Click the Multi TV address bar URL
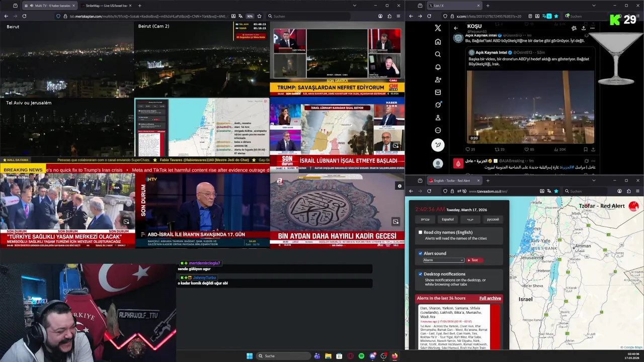 (148, 16)
